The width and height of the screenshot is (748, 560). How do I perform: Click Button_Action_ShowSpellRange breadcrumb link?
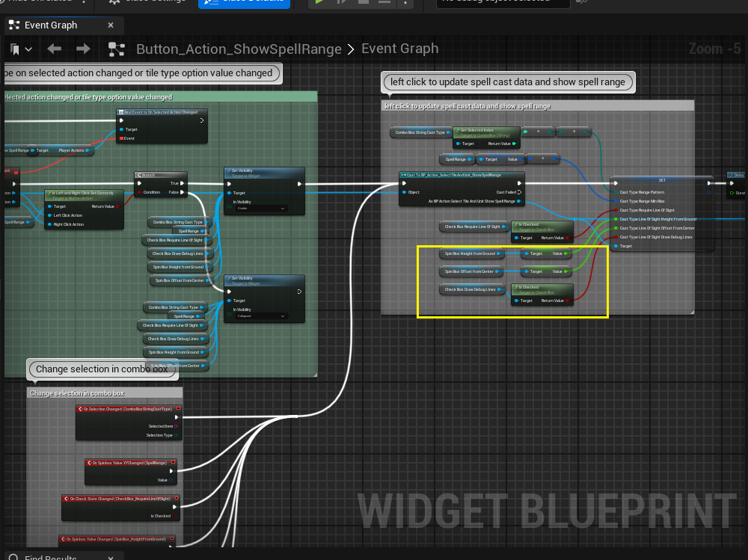(239, 49)
